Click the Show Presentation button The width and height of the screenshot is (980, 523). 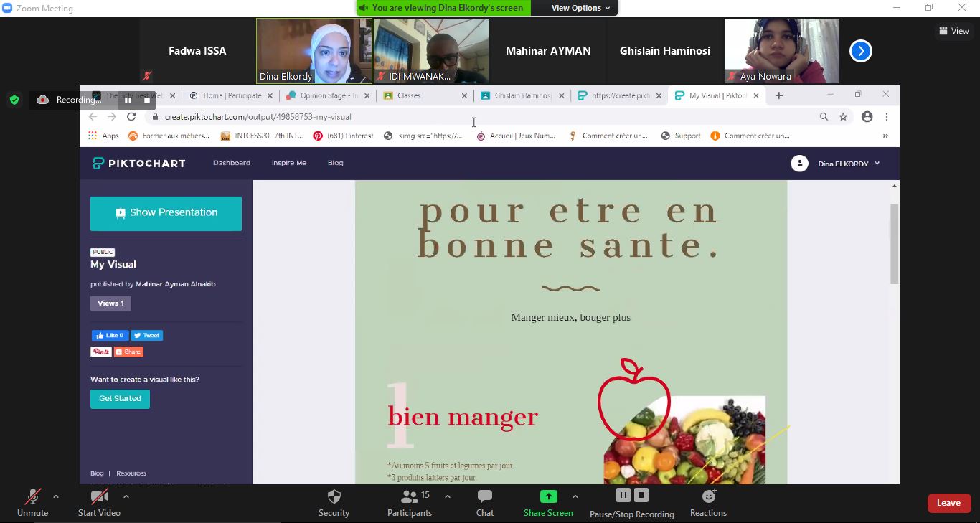[x=166, y=213]
